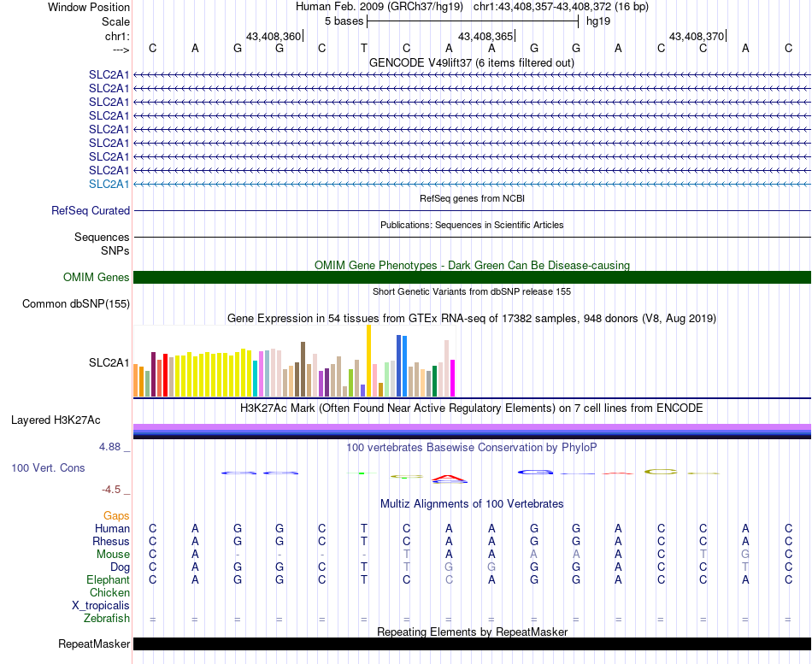Select the Dog species label
Viewport: 812px width, 664px height.
click(x=120, y=567)
